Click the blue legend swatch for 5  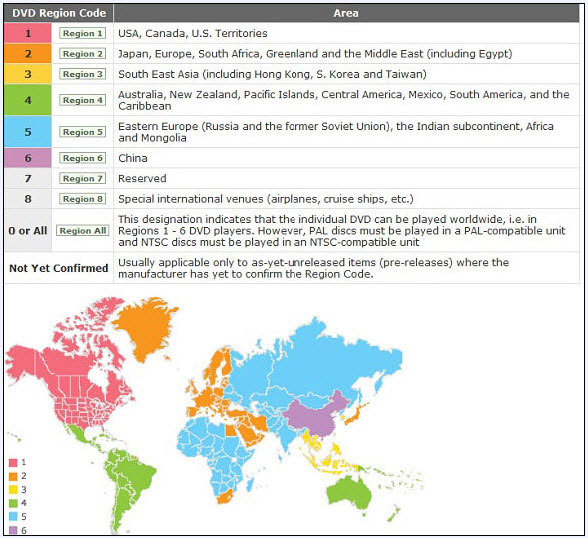coord(13,517)
